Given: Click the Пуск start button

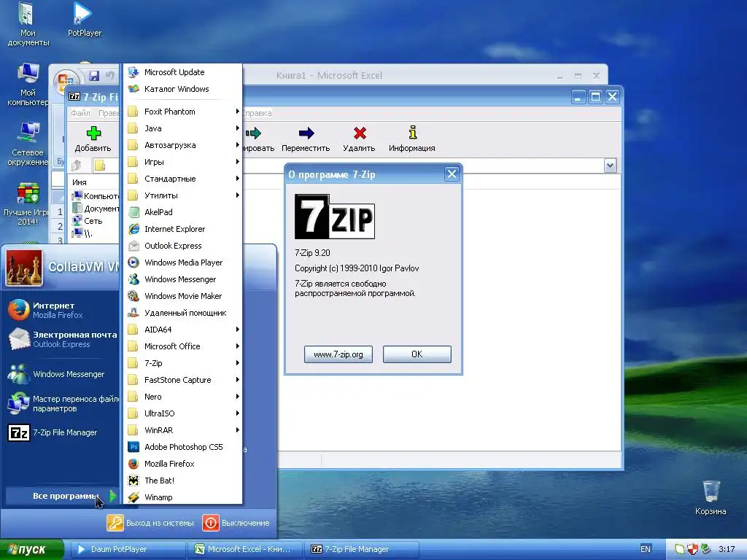Looking at the screenshot, I should click(x=31, y=550).
